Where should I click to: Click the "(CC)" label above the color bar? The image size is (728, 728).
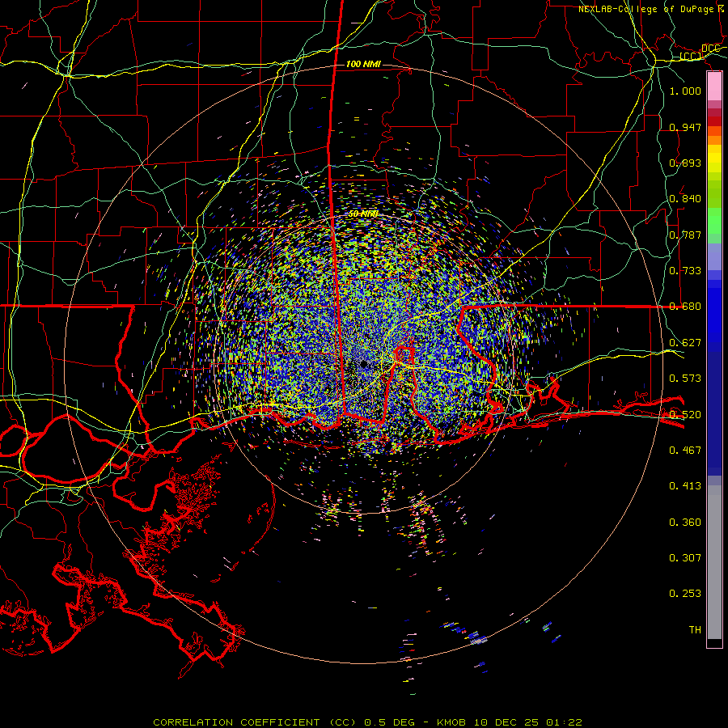tap(691, 57)
